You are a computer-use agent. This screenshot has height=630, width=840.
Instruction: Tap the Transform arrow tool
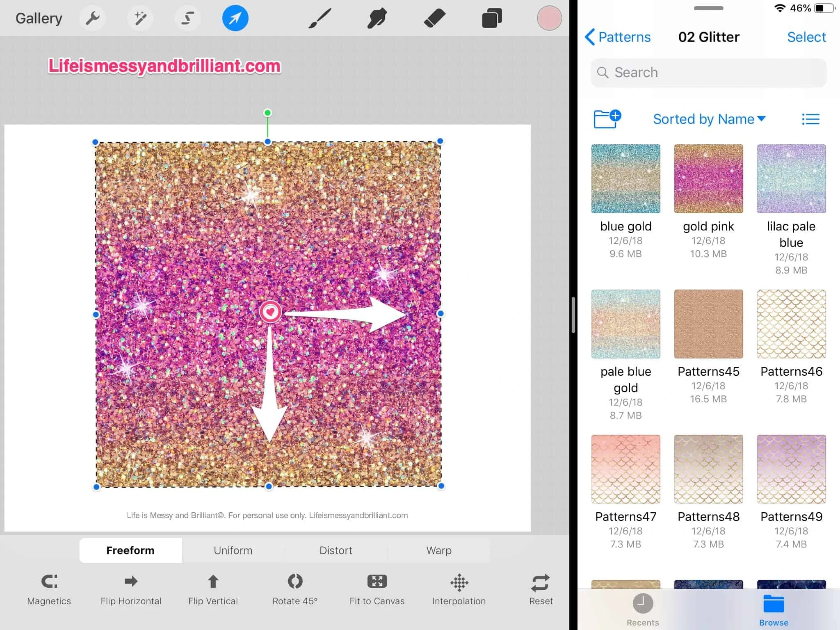[x=235, y=18]
